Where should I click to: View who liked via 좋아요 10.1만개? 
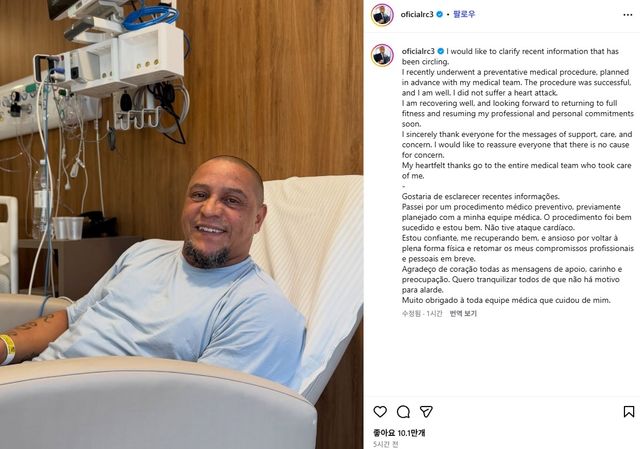[x=399, y=433]
